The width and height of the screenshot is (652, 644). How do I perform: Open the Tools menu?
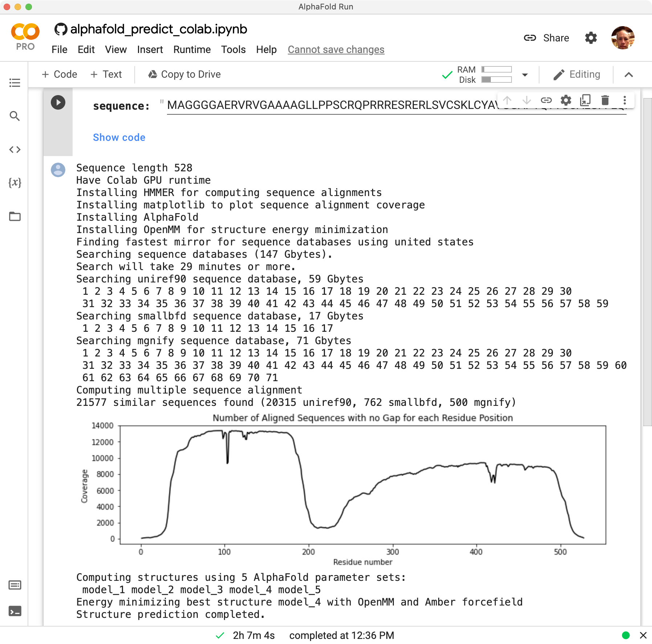[x=233, y=50]
